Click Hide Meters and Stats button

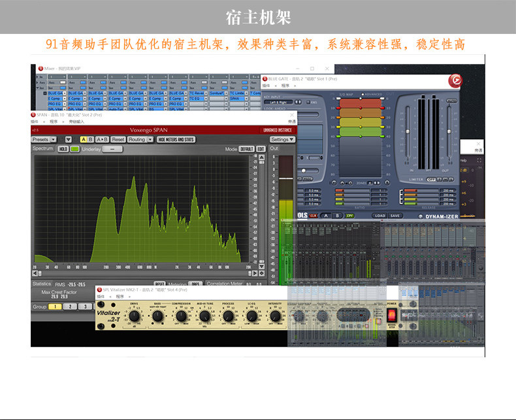tap(176, 140)
